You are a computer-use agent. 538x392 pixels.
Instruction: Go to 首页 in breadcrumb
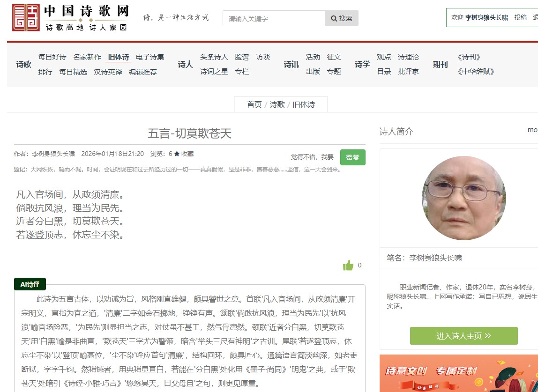(x=254, y=105)
